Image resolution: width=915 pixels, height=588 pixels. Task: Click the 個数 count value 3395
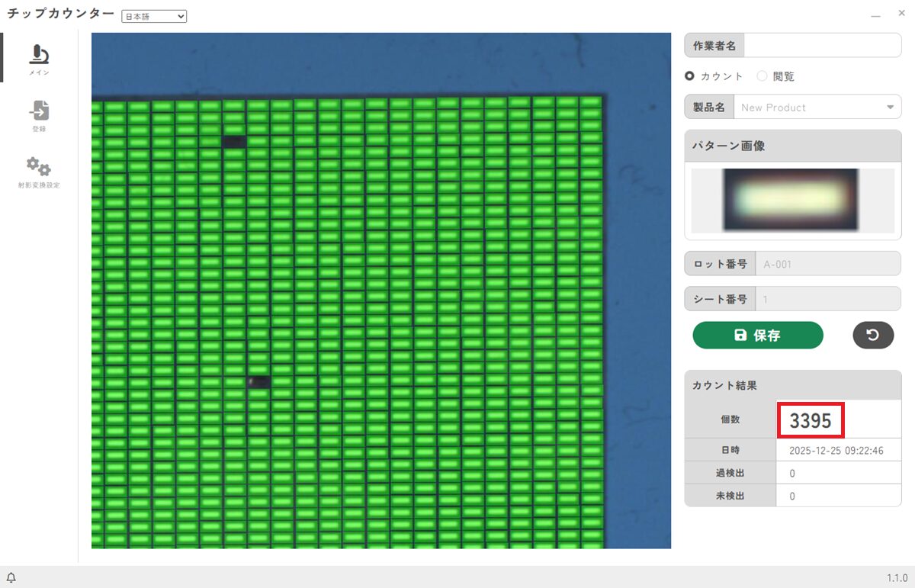coord(811,420)
